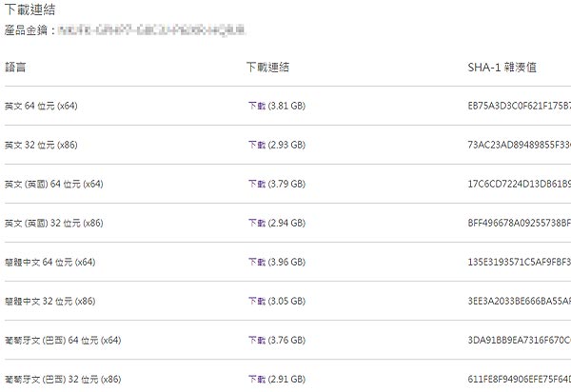Download Portuguese (Brazil) 64-bit 3.76 GB file

pos(256,340)
